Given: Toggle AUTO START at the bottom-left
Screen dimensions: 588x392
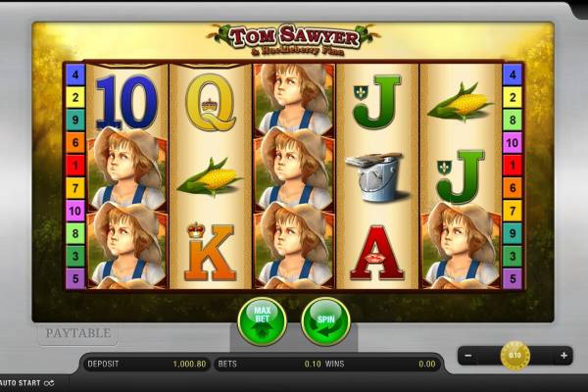Looking at the screenshot, I should 27,383.
